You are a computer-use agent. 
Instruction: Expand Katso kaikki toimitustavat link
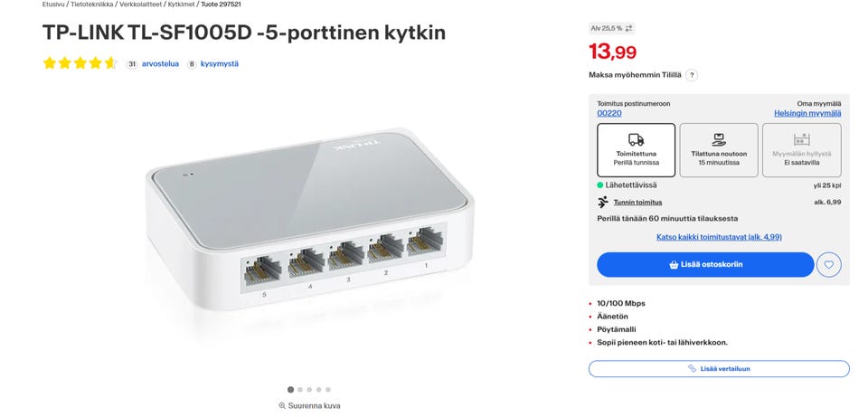[x=719, y=237]
